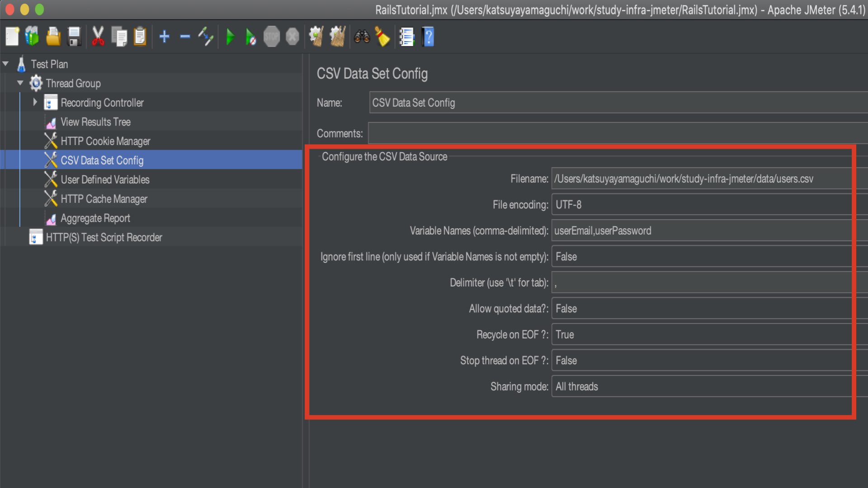Click the Help question mark icon
This screenshot has width=868, height=488.
tap(428, 37)
